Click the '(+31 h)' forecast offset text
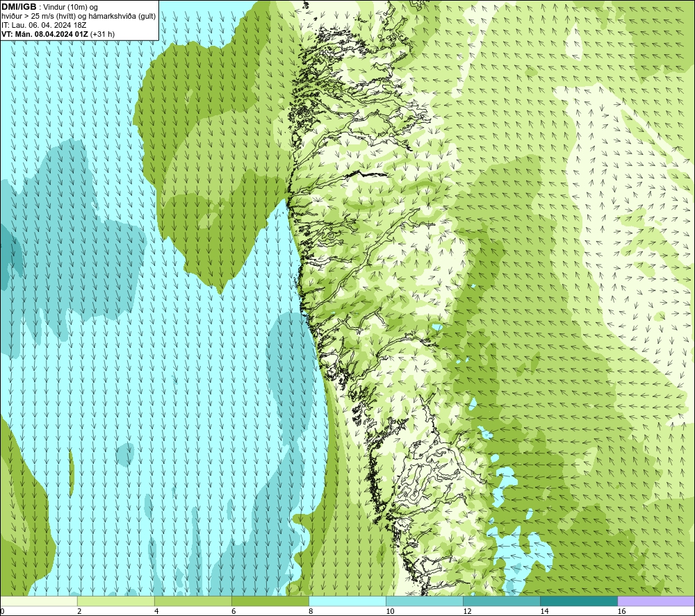 click(x=102, y=34)
